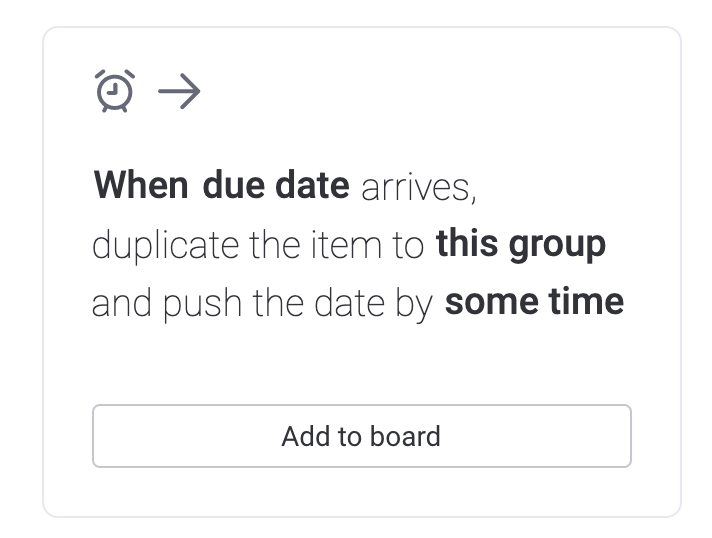Click the "and push the date by" text
Image resolution: width=712 pixels, height=538 pixels.
[262, 302]
